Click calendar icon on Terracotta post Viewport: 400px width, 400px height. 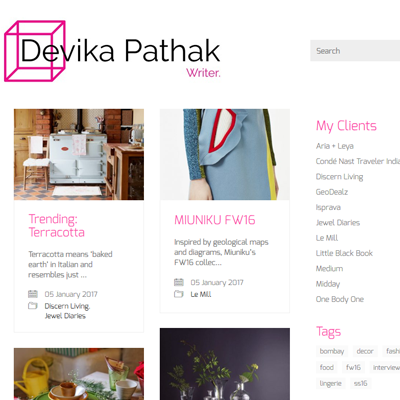tap(33, 294)
